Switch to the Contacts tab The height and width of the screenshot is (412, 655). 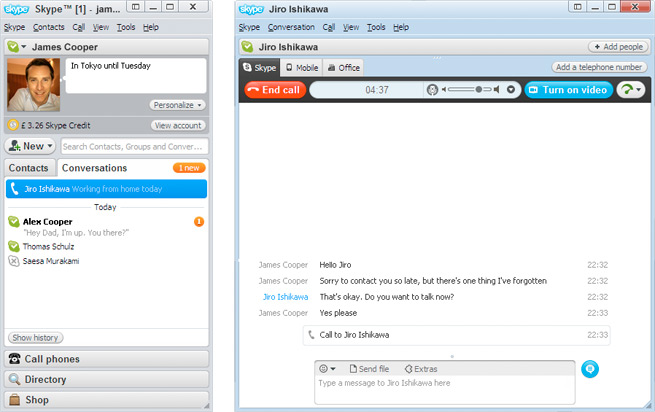[x=28, y=168]
